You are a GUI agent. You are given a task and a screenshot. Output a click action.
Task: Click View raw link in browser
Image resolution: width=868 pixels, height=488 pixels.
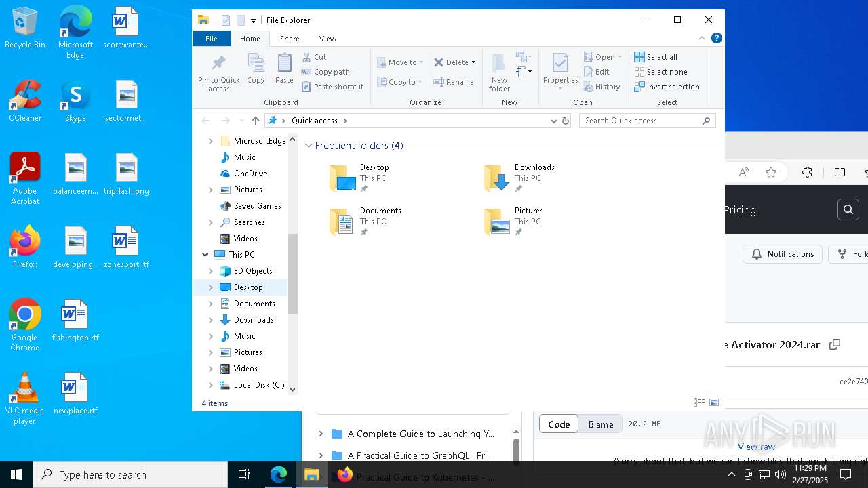coord(756,447)
